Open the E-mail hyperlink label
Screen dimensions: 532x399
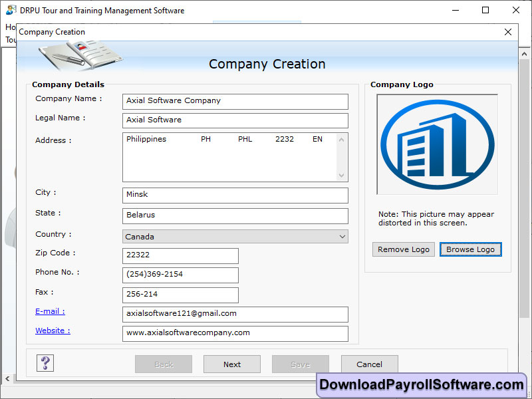(49, 311)
